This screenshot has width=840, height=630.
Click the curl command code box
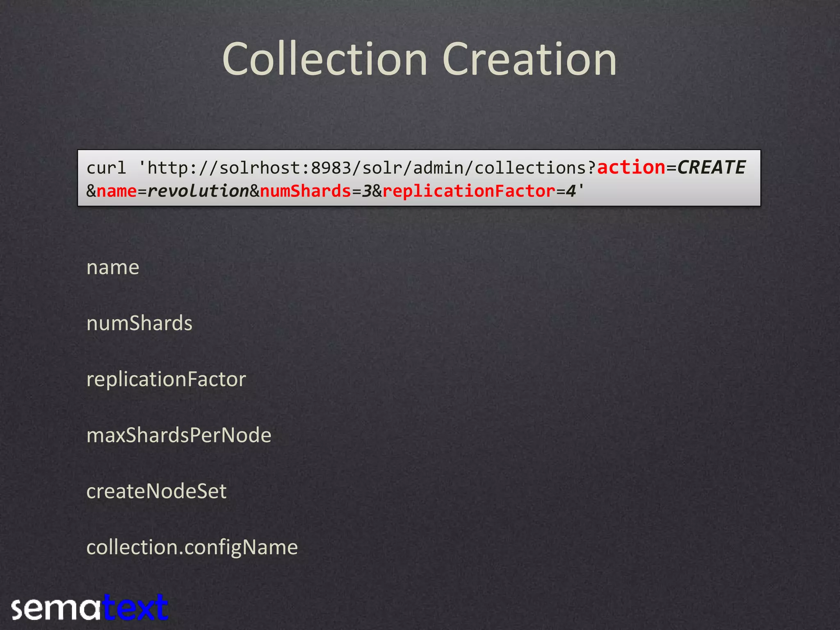click(419, 178)
